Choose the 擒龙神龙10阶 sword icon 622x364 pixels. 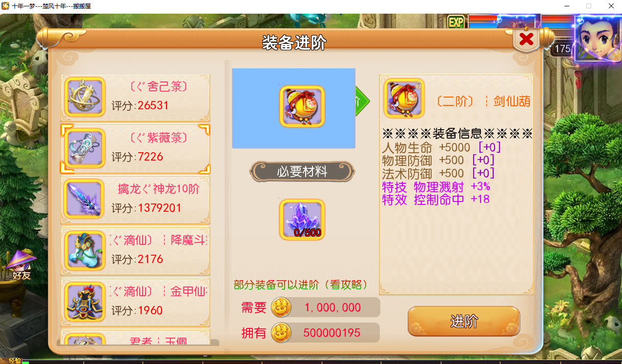(x=85, y=199)
